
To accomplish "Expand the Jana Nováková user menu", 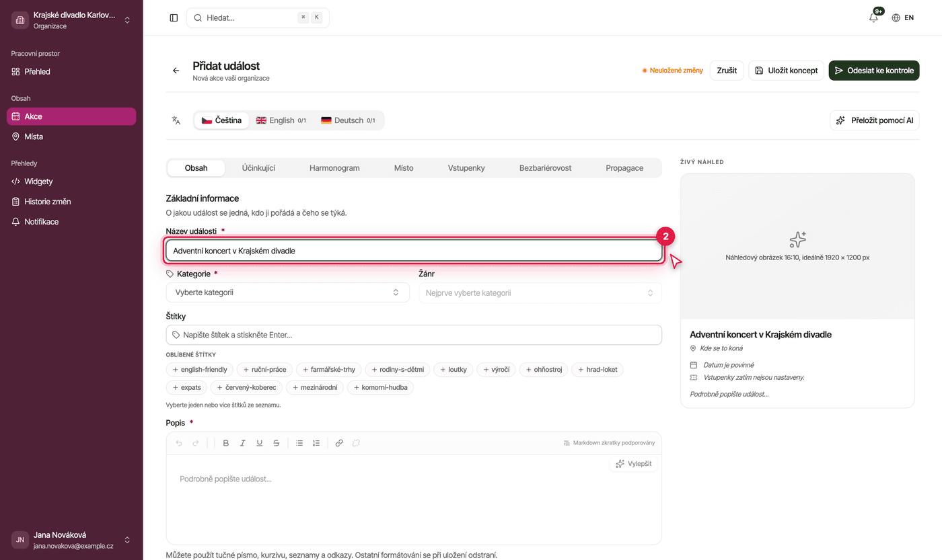I will (71, 540).
